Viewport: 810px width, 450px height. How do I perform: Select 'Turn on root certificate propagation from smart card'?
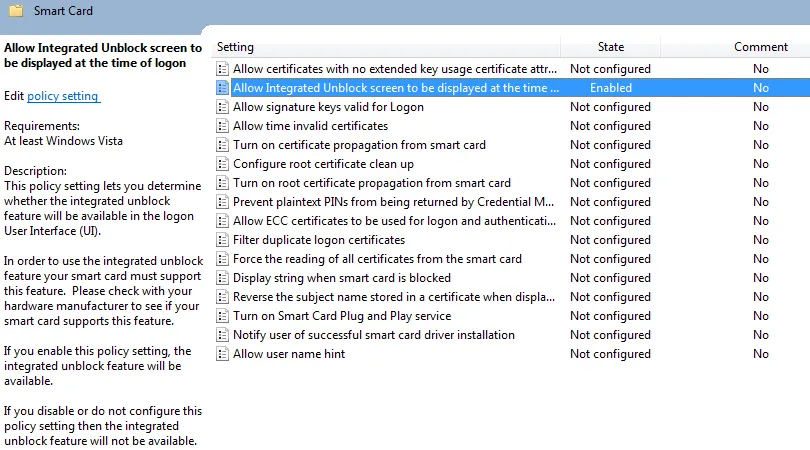point(371,183)
